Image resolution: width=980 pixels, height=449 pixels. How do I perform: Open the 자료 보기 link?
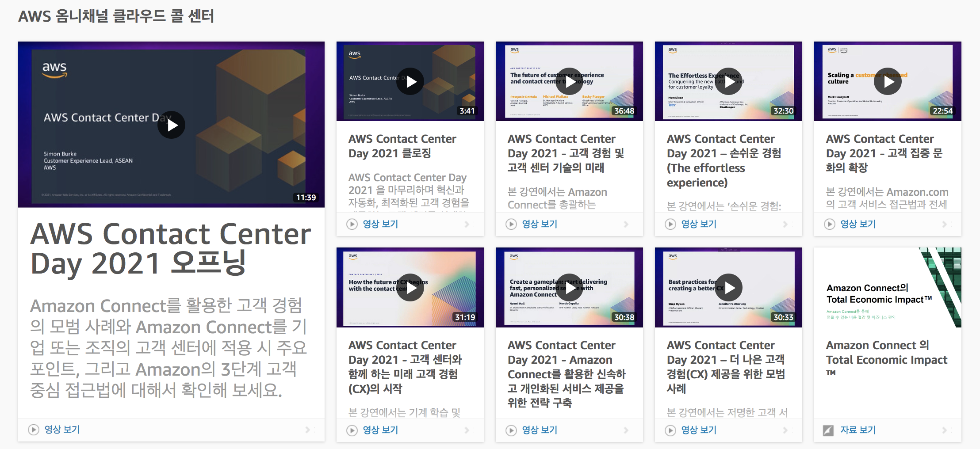(858, 430)
